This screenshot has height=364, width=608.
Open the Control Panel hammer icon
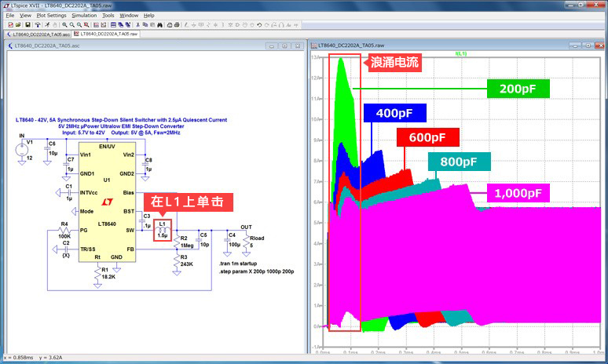[x=38, y=25]
